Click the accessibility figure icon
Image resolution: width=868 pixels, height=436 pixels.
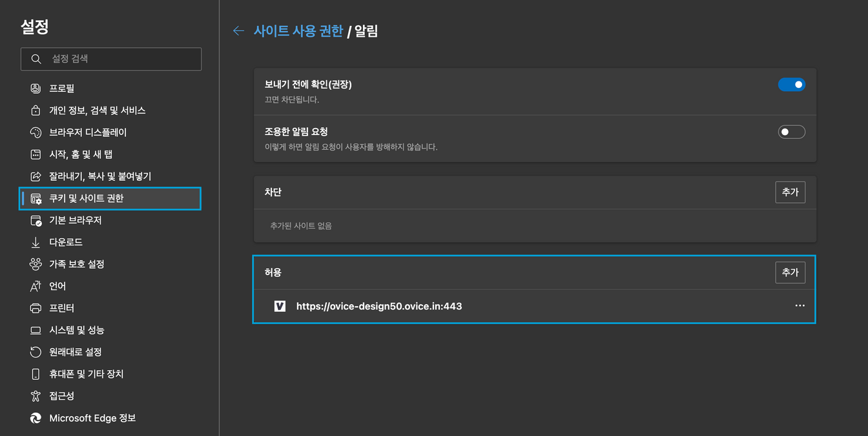(36, 396)
